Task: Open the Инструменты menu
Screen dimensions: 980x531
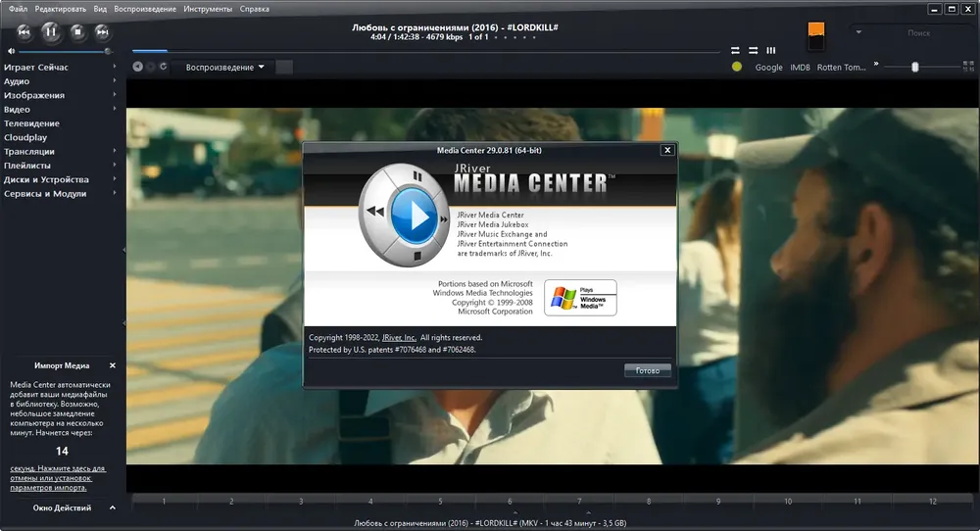Action: tap(208, 9)
